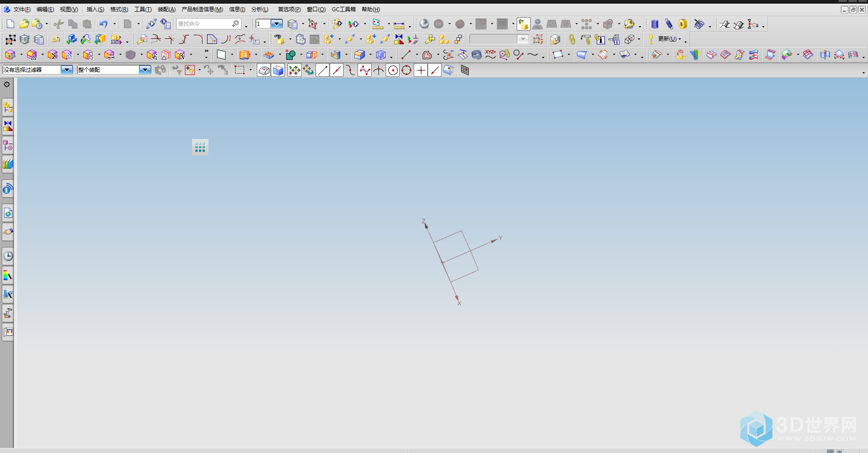Image resolution: width=868 pixels, height=453 pixels.
Task: Expand the Undo list arrow
Action: click(114, 24)
